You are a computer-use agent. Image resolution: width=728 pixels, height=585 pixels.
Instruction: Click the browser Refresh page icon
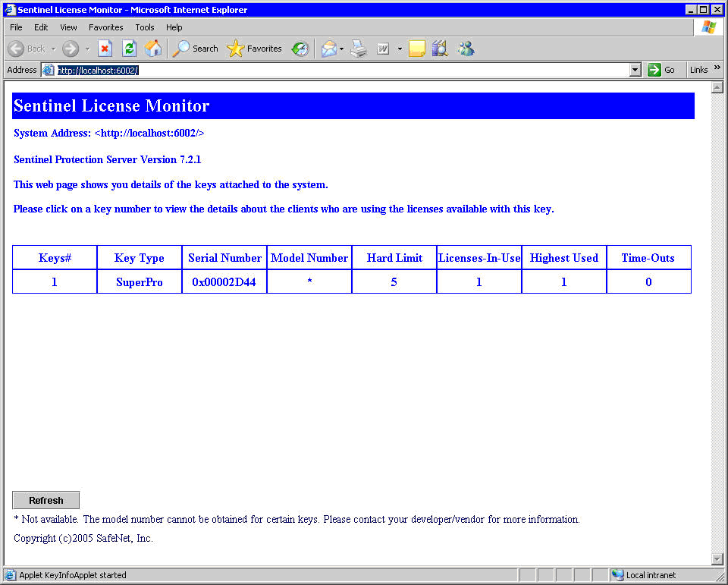[x=129, y=49]
